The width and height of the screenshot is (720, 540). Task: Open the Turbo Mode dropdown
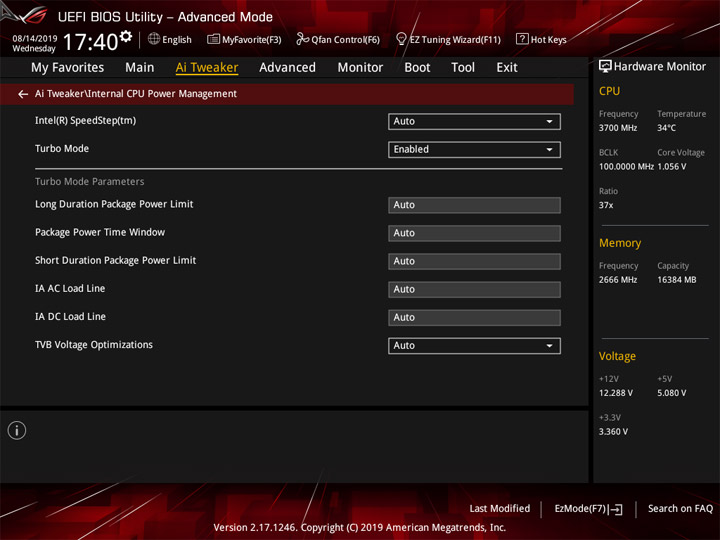point(474,150)
